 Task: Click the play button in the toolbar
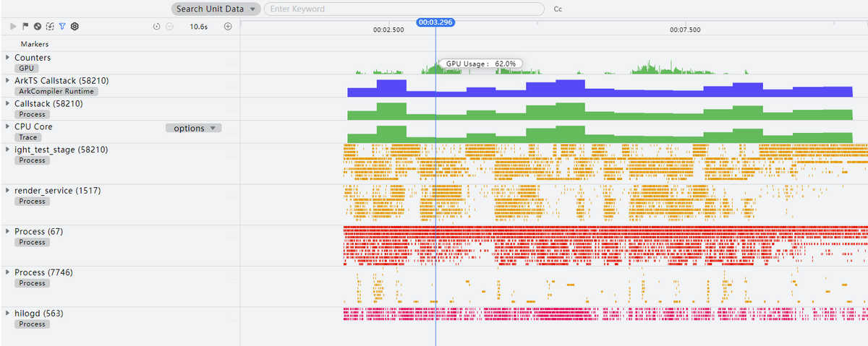click(x=13, y=26)
